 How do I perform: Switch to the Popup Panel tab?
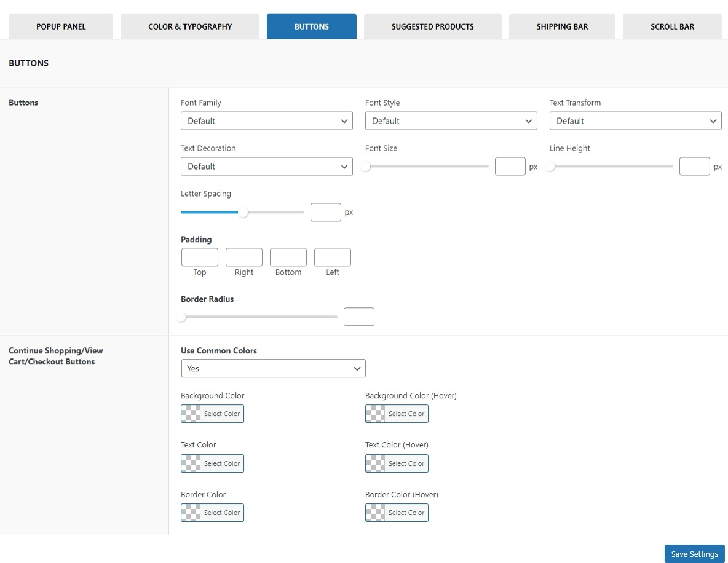coord(61,26)
